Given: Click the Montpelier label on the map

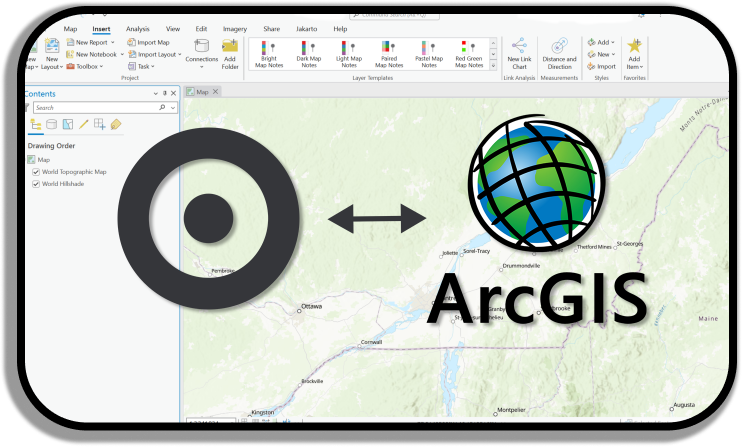Looking at the screenshot, I should click(512, 410).
